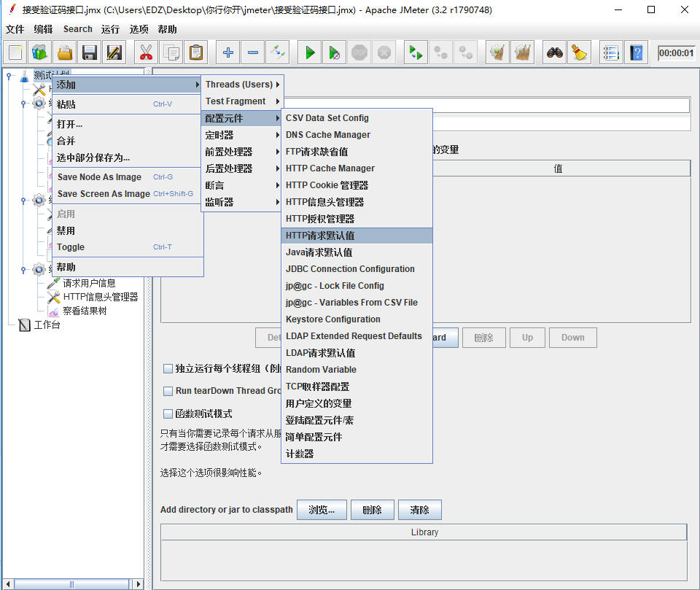Open the 帮助 menu in menu bar
Viewport: 700px width, 590px height.
(168, 29)
